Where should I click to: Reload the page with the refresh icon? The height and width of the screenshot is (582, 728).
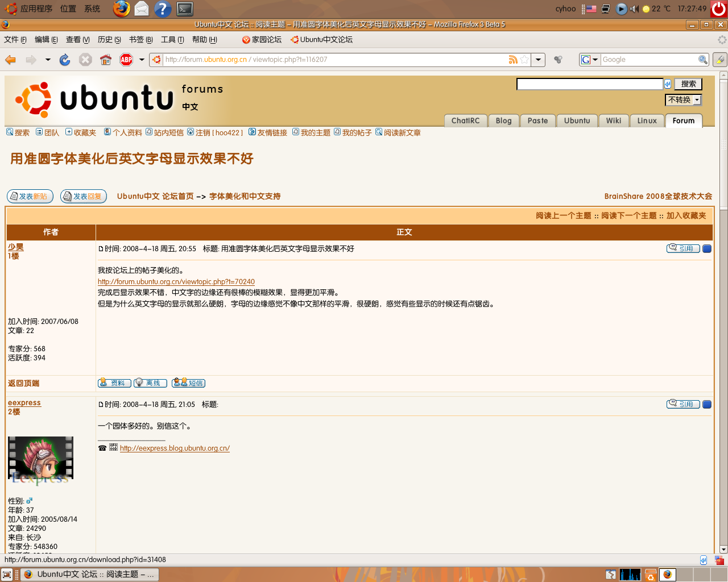(65, 60)
